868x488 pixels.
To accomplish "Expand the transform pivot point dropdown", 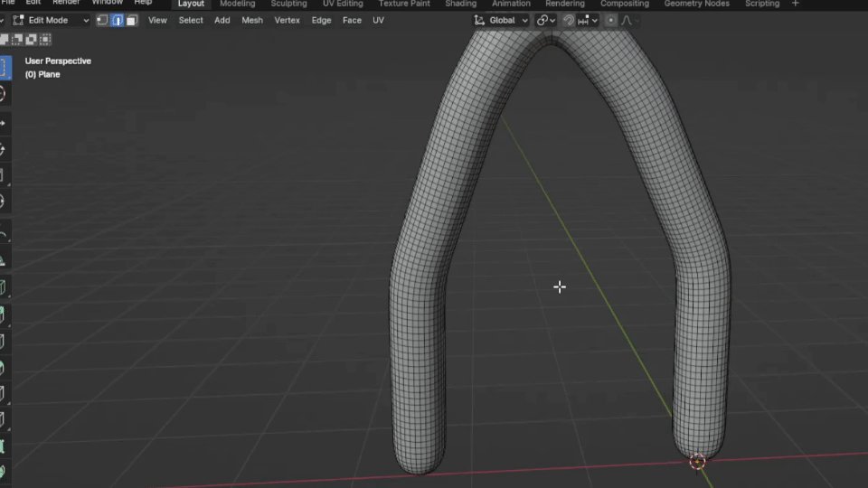I will click(x=545, y=20).
